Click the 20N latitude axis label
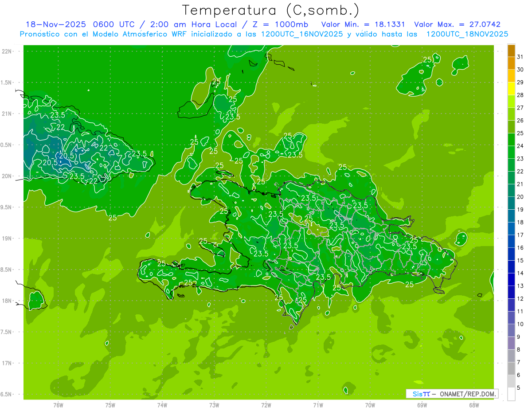532x411 pixels. [x=7, y=176]
